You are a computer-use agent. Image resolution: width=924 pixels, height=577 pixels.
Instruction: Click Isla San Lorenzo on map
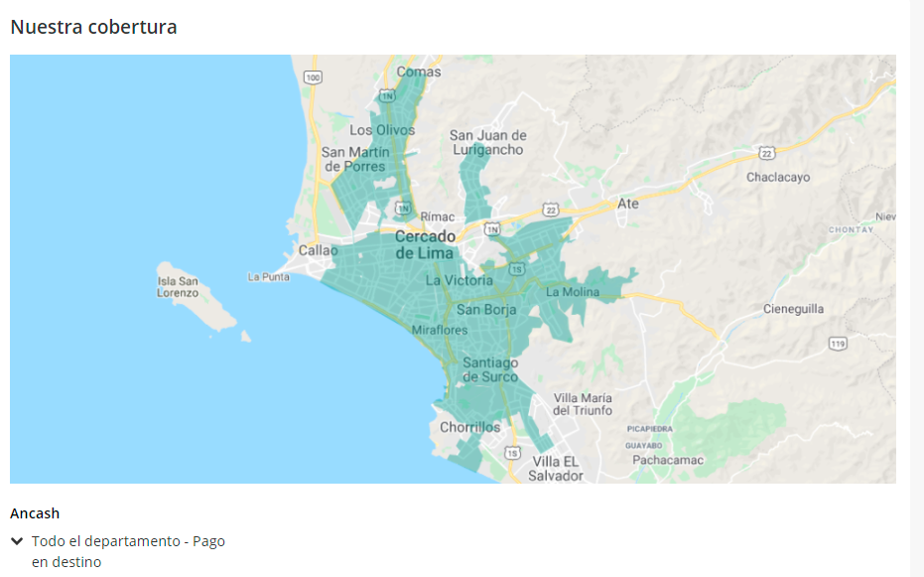178,287
